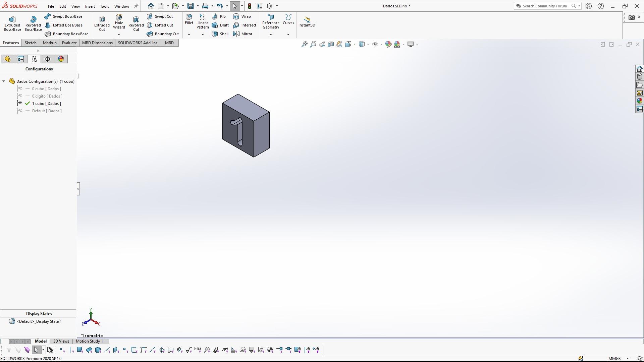Expand the Hole Wizard dropdown arrow

119,35
